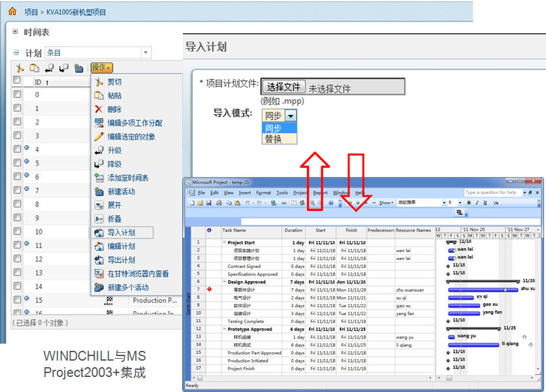Screen dimensions: 546x392
Task: Choose 升级 from the actions menu
Action: (114, 150)
